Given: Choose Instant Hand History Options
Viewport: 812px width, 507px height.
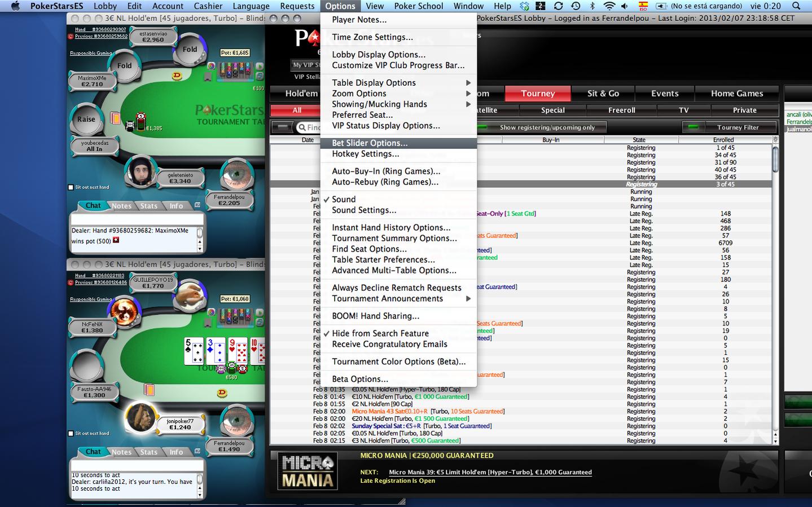Looking at the screenshot, I should click(398, 227).
